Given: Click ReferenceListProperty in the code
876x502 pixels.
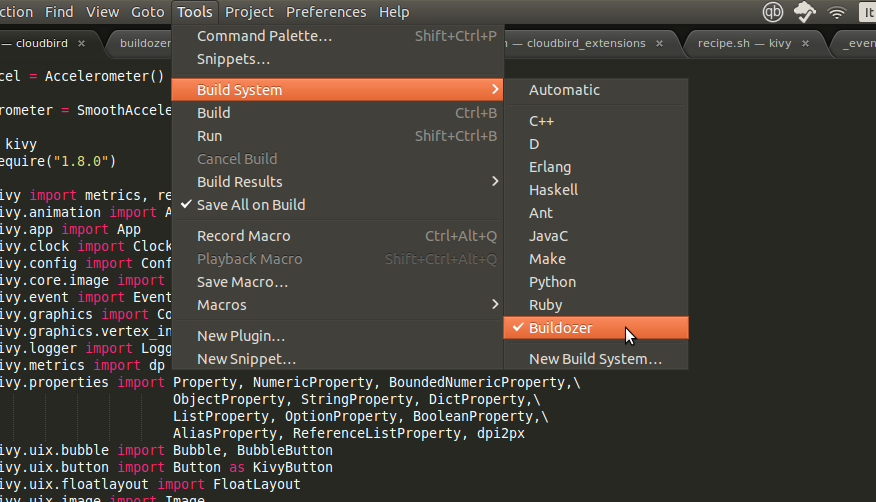Looking at the screenshot, I should tap(377, 433).
